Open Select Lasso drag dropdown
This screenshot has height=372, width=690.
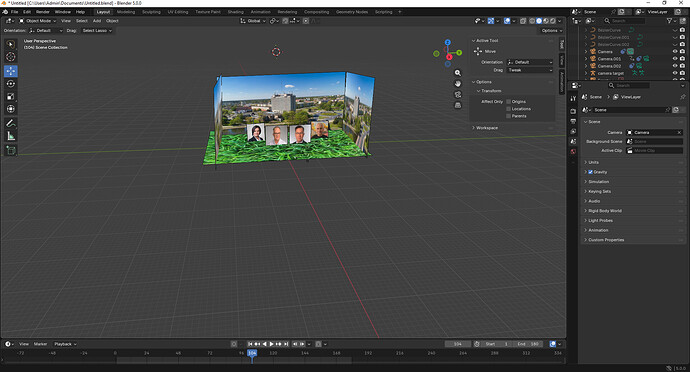tap(97, 31)
